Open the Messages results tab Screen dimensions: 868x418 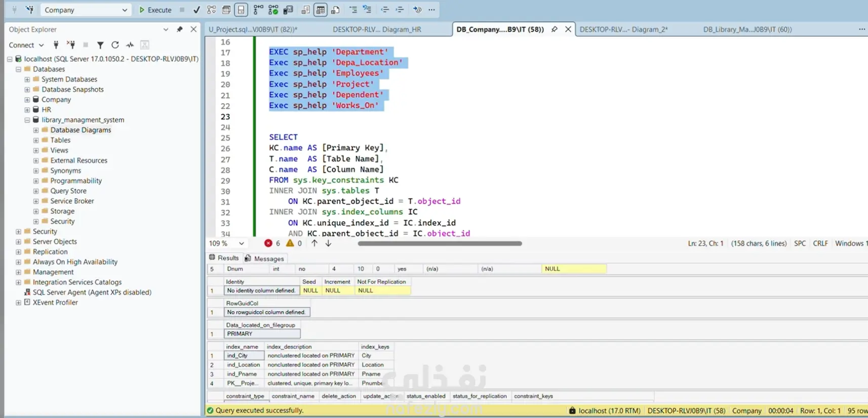pos(264,259)
